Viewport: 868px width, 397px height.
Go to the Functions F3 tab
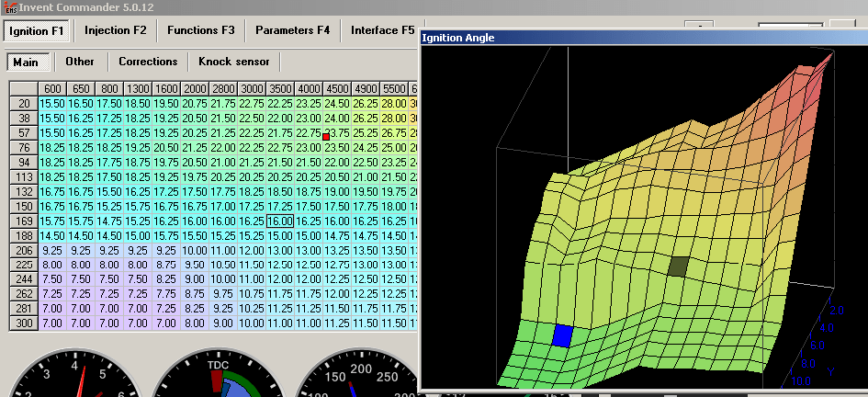point(200,30)
